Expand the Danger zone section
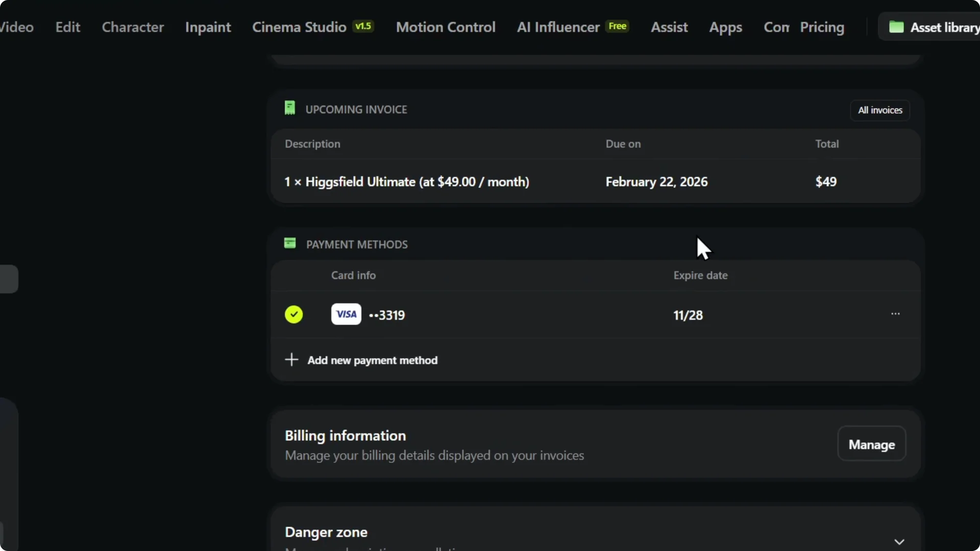The height and width of the screenshot is (551, 980). click(898, 542)
